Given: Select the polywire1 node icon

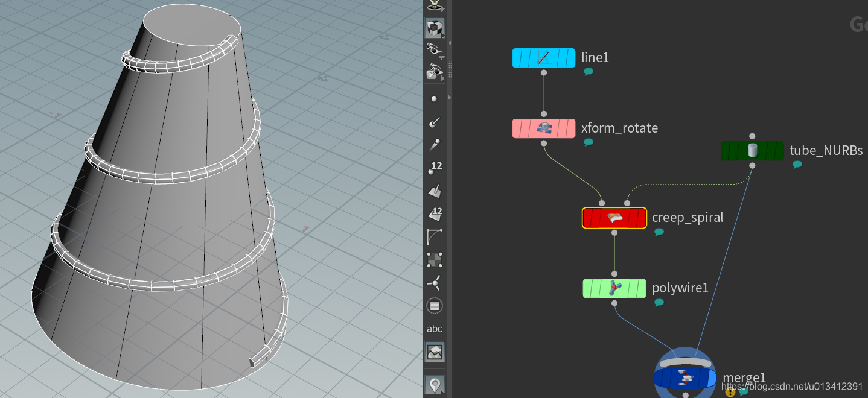Looking at the screenshot, I should 614,288.
